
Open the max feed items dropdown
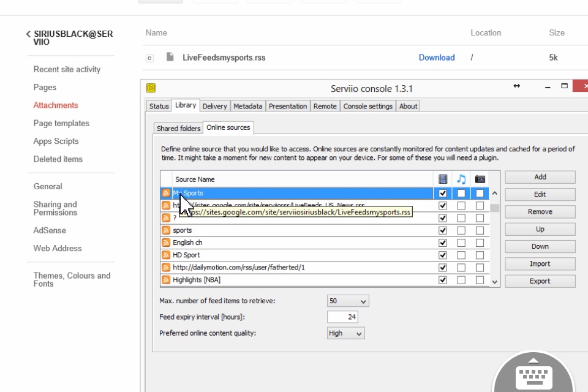click(348, 301)
